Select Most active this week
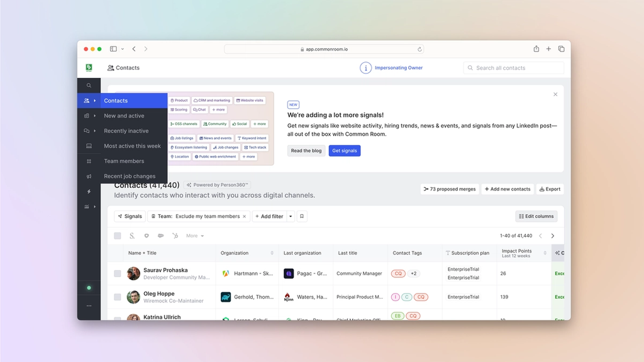This screenshot has height=362, width=644. click(134, 146)
